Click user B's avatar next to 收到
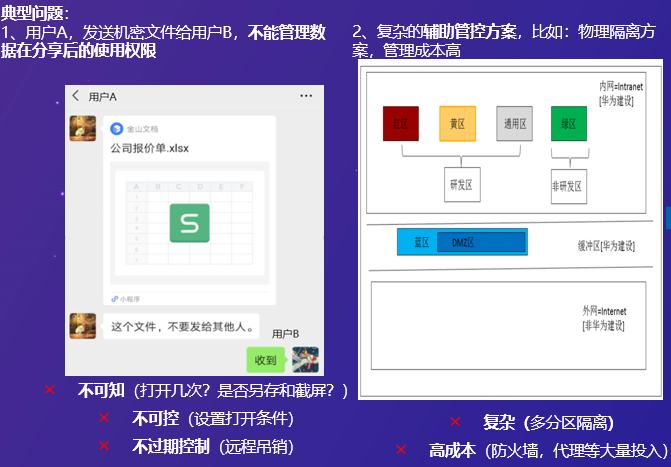The width and height of the screenshot is (671, 467). [x=305, y=360]
